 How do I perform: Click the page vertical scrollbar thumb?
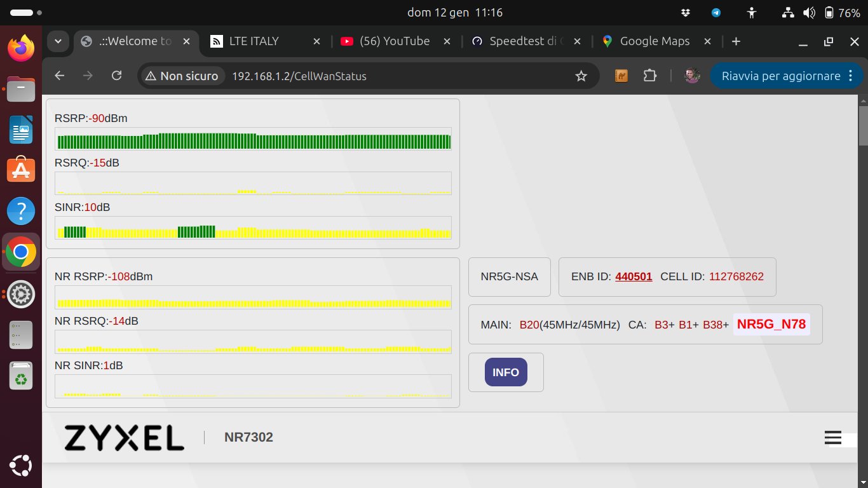click(x=862, y=126)
